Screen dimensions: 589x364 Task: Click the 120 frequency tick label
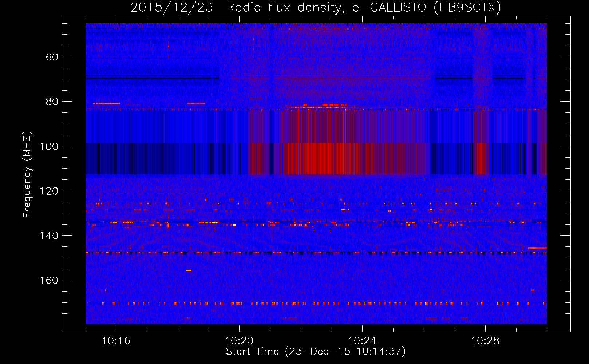click(49, 191)
